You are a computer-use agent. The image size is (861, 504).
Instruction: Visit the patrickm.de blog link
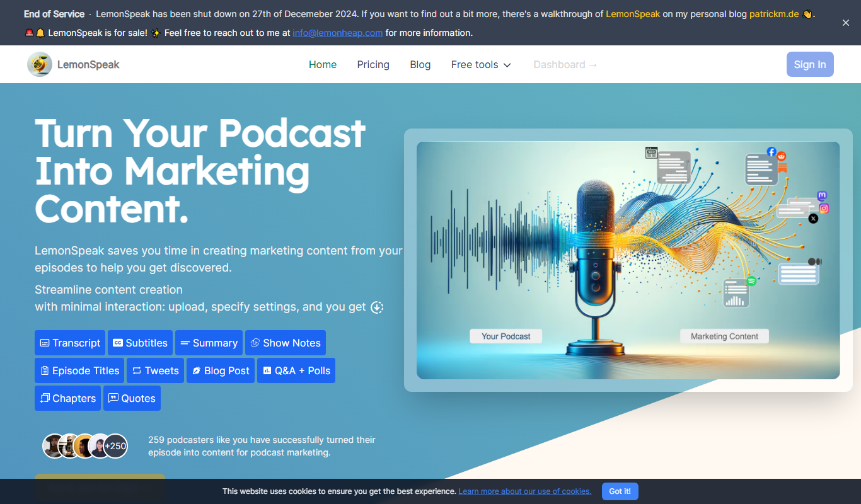(x=774, y=14)
